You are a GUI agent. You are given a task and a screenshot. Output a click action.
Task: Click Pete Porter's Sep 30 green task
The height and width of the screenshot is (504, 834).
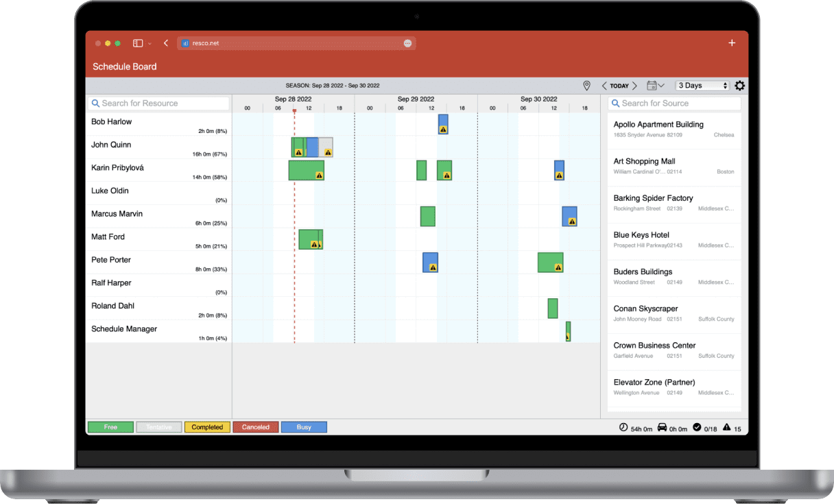550,262
